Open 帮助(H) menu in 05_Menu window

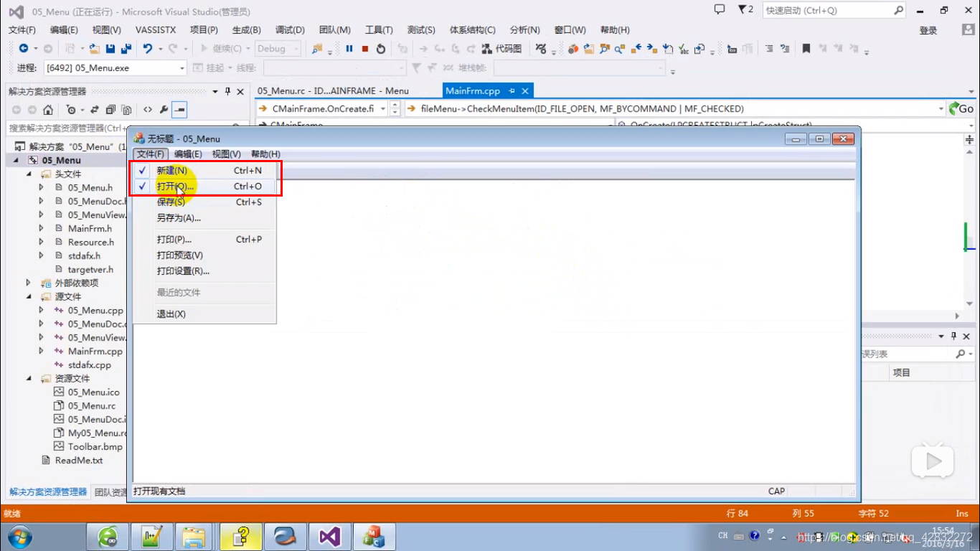point(265,154)
